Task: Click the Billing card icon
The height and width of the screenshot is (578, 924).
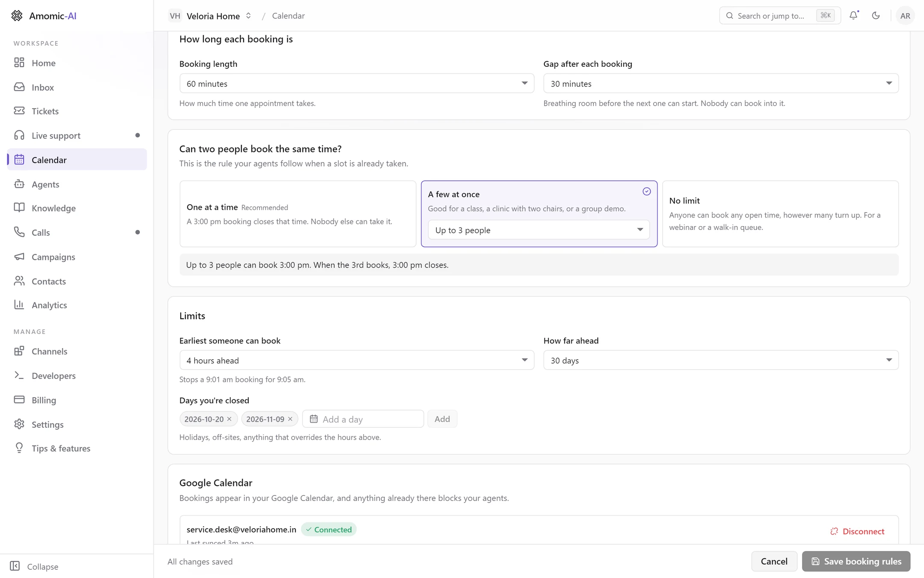Action: [19, 399]
